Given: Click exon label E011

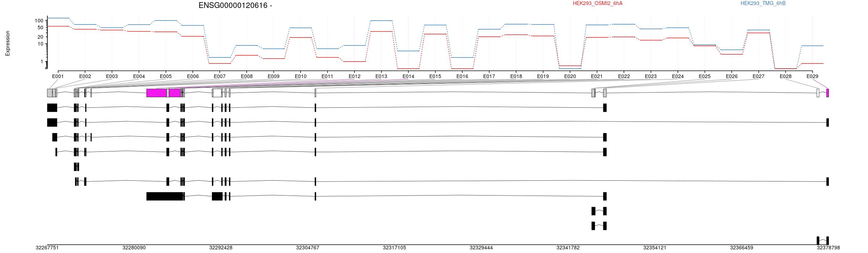Looking at the screenshot, I should coord(327,76).
